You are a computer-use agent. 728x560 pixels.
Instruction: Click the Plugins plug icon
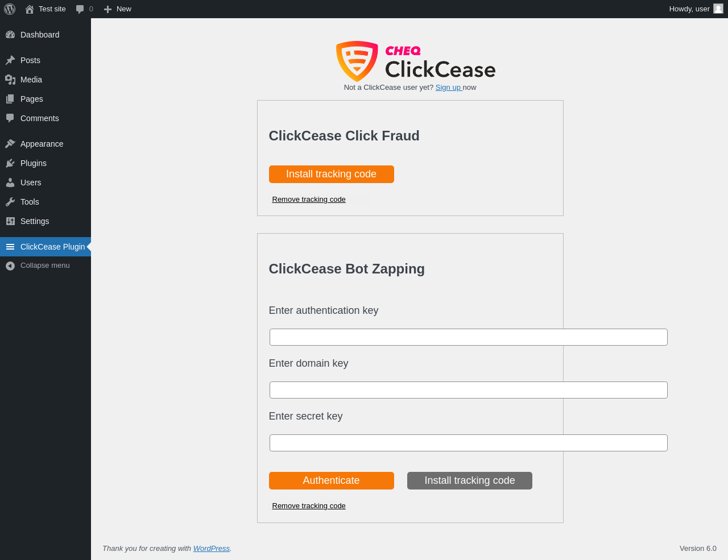click(x=10, y=163)
